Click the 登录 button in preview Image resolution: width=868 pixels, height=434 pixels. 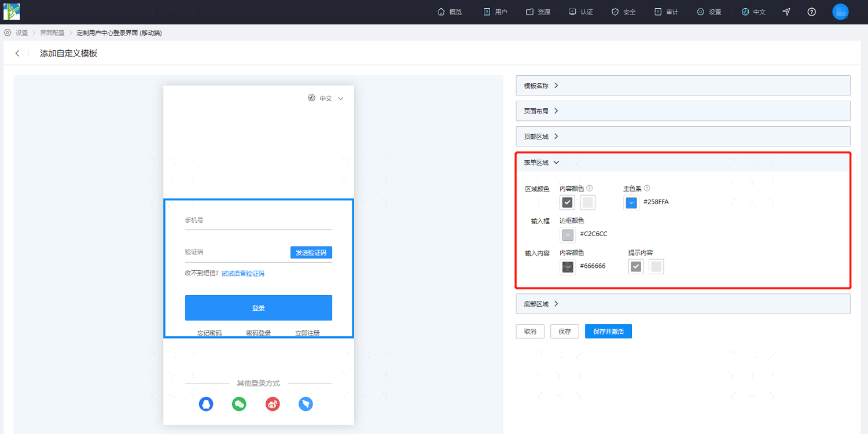(x=259, y=308)
